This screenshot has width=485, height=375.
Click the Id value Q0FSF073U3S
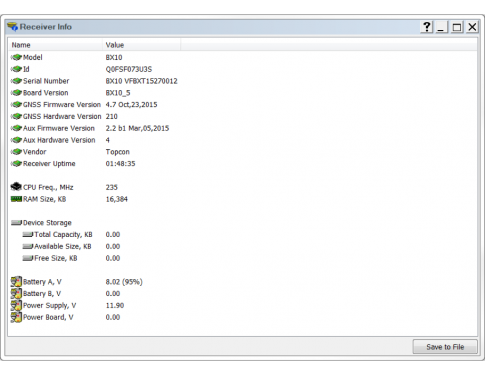tap(129, 69)
